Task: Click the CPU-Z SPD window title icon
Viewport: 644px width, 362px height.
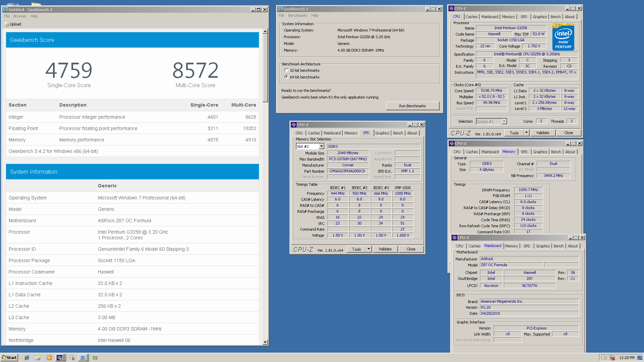Action: pyautogui.click(x=294, y=125)
